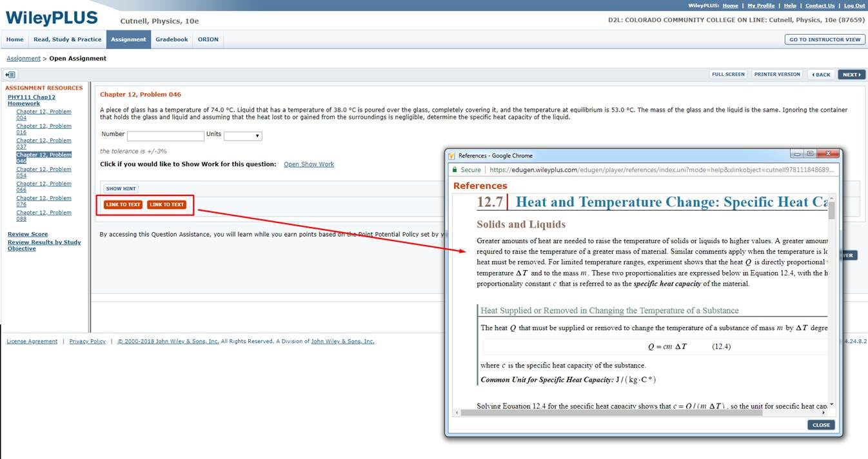The height and width of the screenshot is (459, 868).
Task: Select the Assignment tab
Action: point(128,39)
